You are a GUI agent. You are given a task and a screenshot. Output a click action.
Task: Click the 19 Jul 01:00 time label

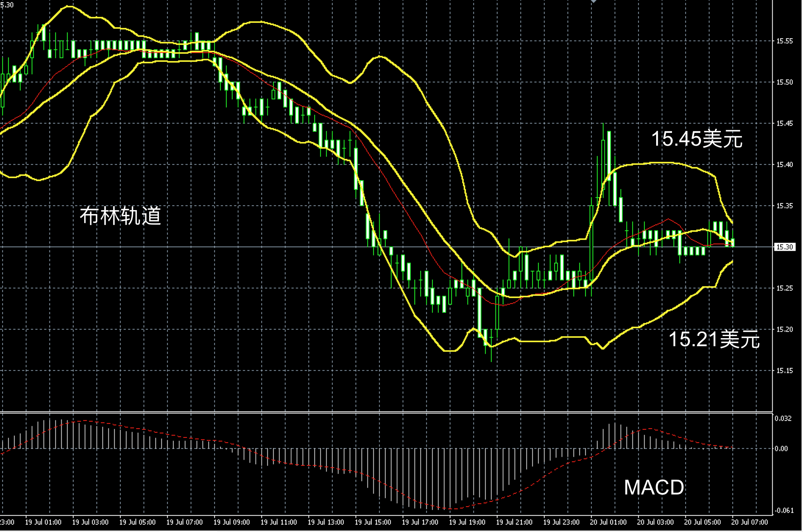coord(43,522)
